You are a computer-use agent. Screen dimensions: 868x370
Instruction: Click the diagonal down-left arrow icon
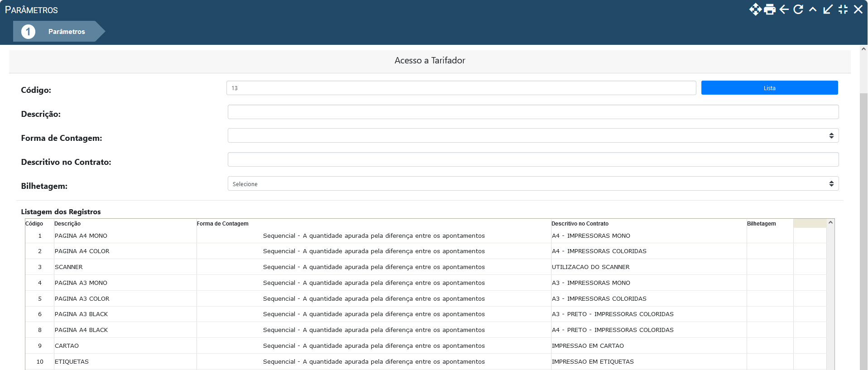coord(828,10)
